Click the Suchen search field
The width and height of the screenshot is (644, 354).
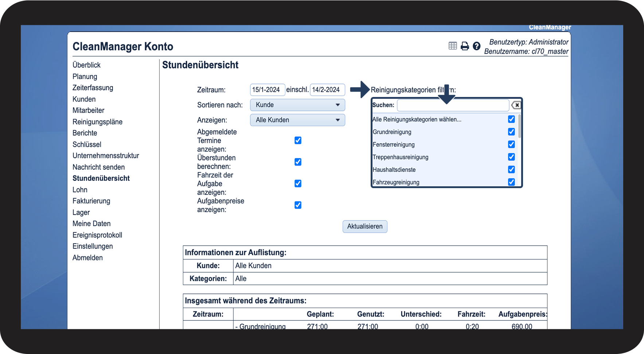tap(453, 105)
